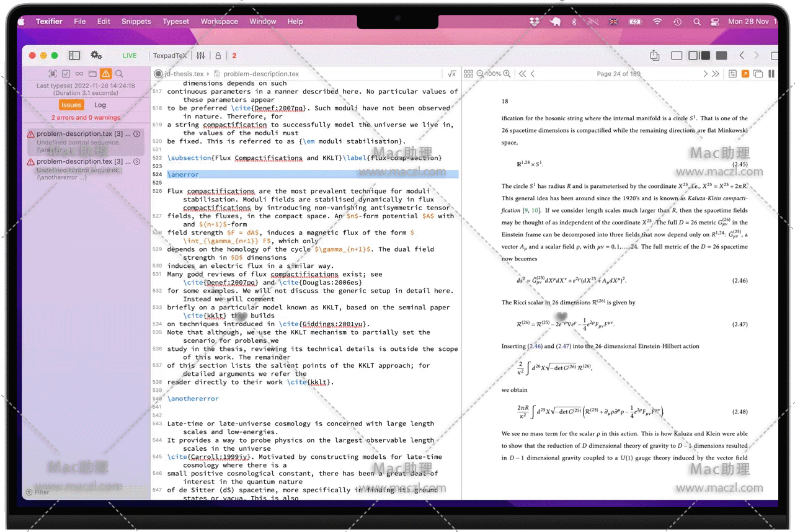Open the math symbols square-root button
This screenshot has height=532, width=795.
click(451, 74)
